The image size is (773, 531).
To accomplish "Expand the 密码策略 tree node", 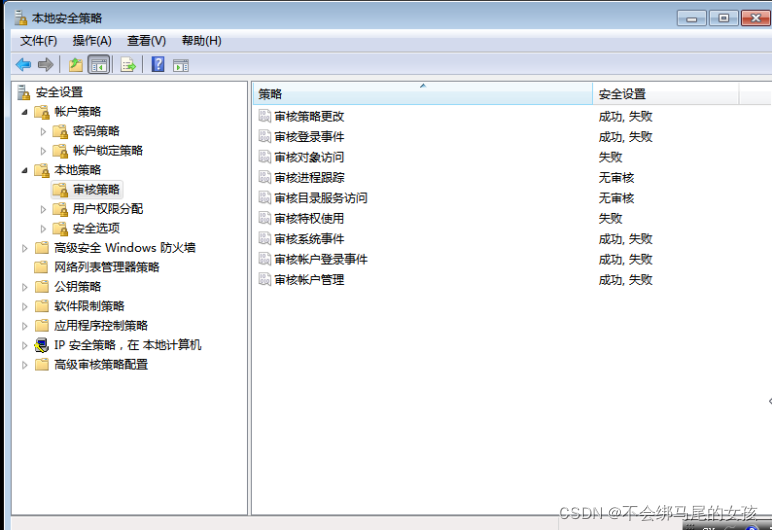I will pyautogui.click(x=43, y=132).
